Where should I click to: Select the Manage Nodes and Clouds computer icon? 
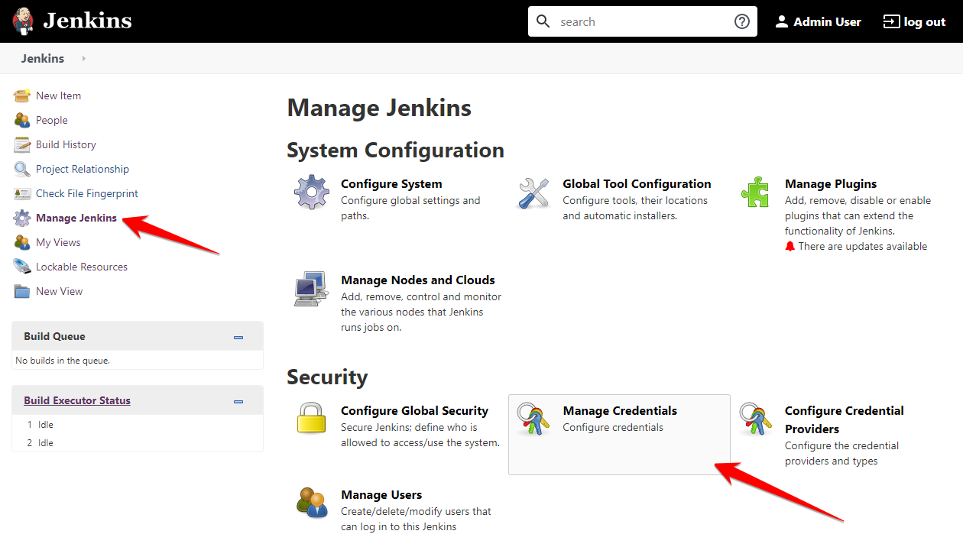pyautogui.click(x=312, y=289)
